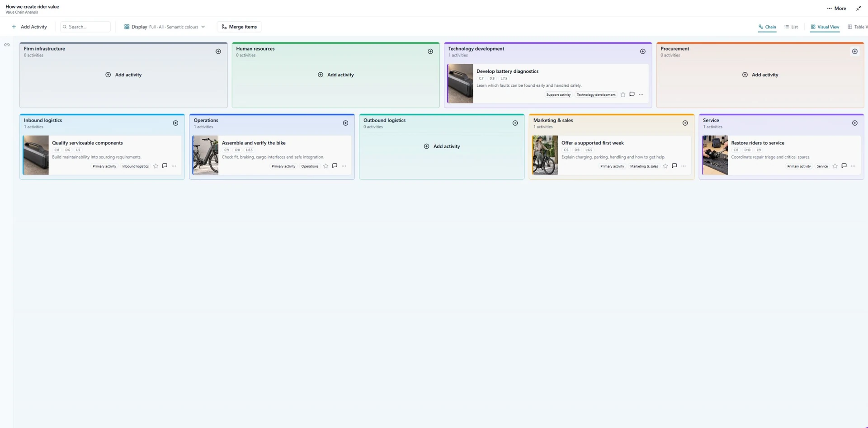The width and height of the screenshot is (868, 428).
Task: Click the Marketing & sales tag on first week card
Action: 644,166
